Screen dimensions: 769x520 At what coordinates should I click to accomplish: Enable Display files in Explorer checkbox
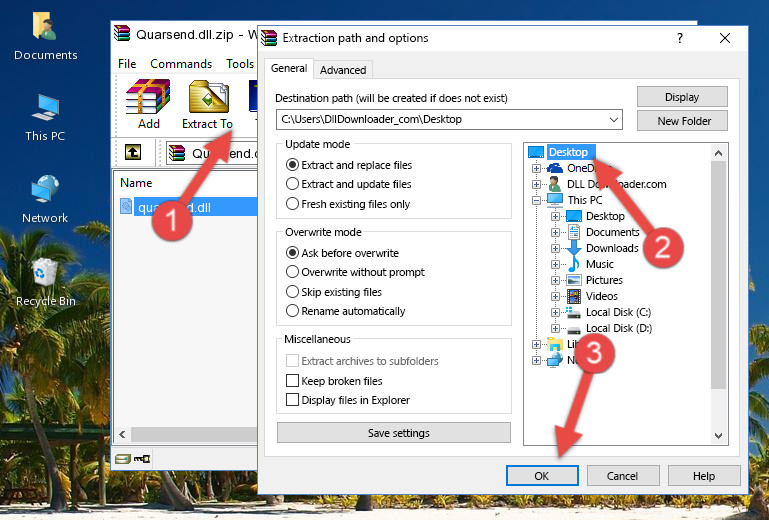292,400
